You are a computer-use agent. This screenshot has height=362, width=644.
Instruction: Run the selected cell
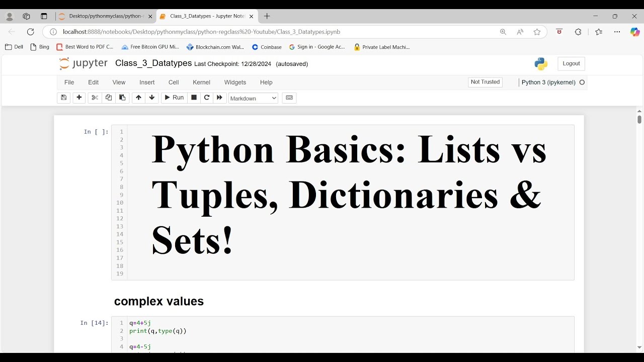(x=174, y=98)
